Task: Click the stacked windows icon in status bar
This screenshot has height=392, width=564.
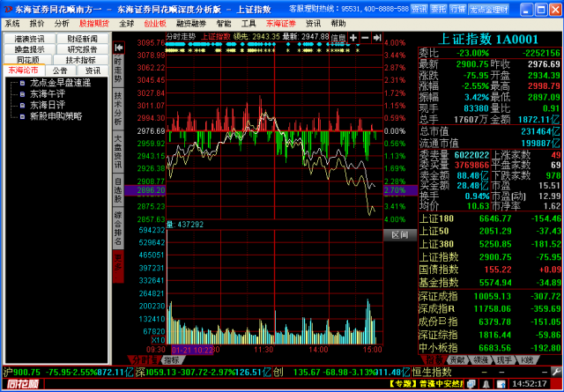Action: pyautogui.click(x=471, y=384)
